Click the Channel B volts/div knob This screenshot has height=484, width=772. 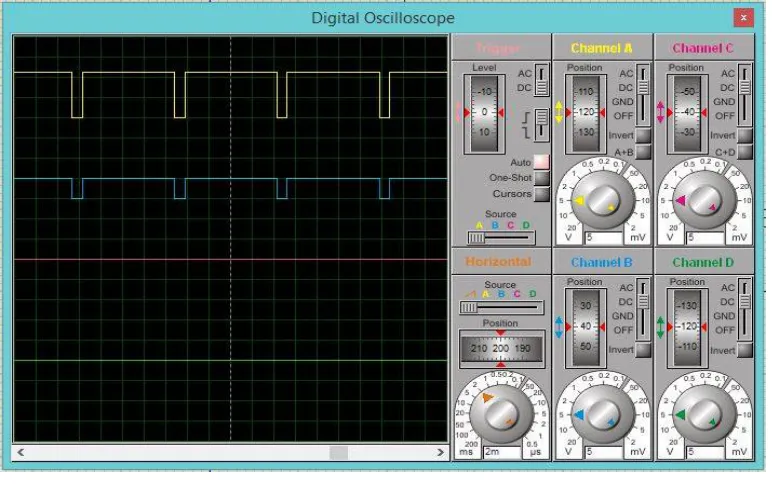click(603, 415)
